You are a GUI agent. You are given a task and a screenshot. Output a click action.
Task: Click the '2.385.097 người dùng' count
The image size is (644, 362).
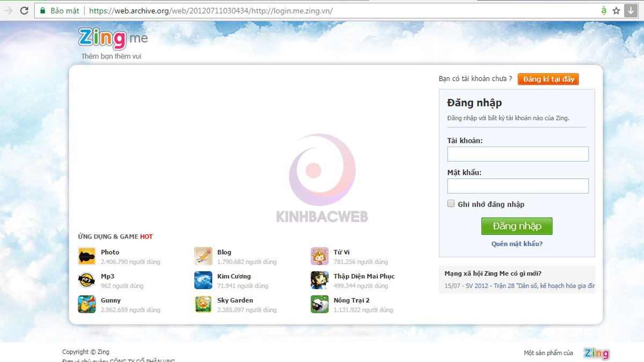(x=247, y=310)
